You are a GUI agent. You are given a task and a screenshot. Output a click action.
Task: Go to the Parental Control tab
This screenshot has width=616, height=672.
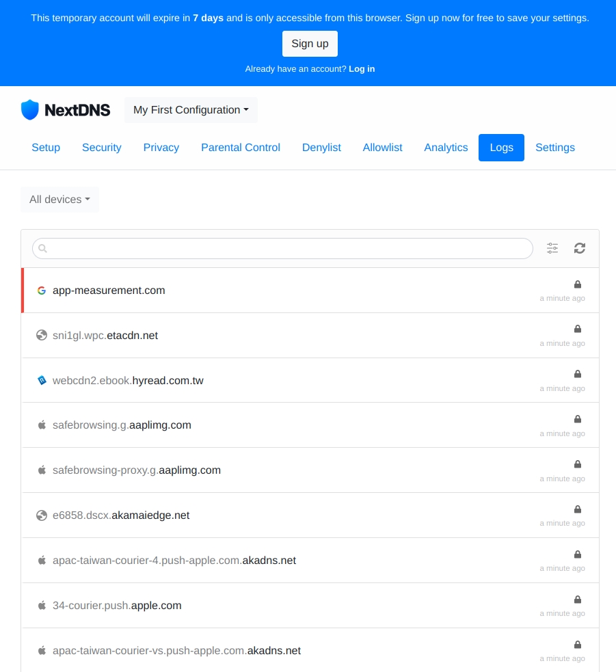(x=241, y=148)
